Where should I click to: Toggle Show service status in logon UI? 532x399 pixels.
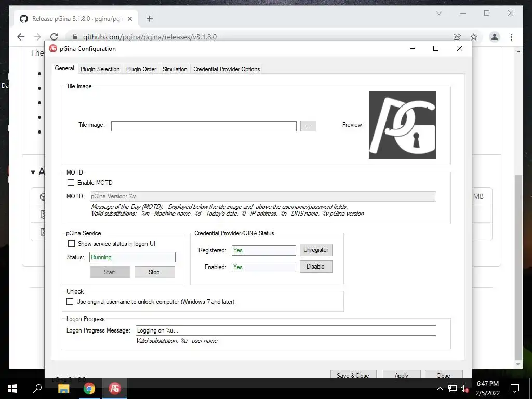click(71, 244)
